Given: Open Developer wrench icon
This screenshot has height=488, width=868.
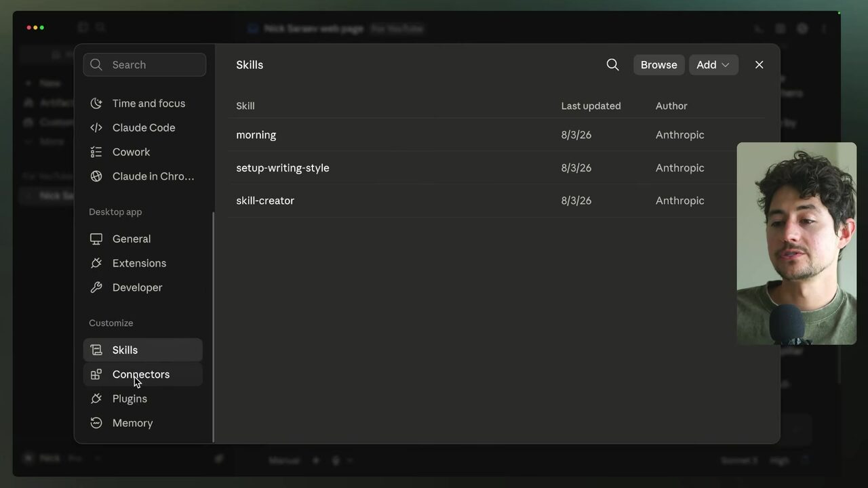Looking at the screenshot, I should 96,287.
